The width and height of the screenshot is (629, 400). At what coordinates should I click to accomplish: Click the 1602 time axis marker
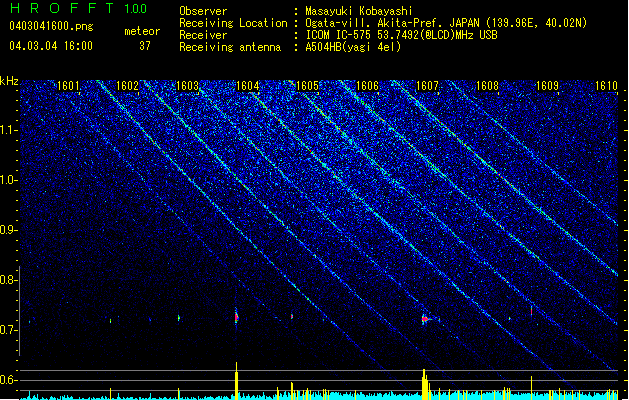tap(128, 86)
